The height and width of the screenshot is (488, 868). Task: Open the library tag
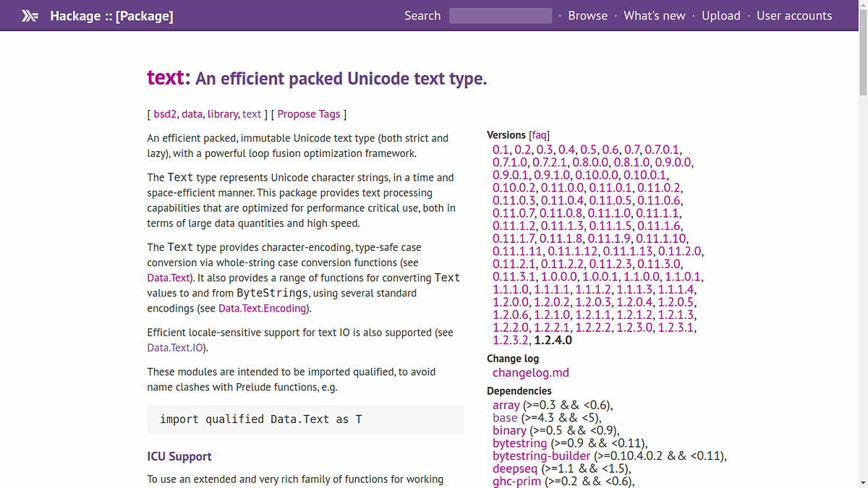point(221,114)
